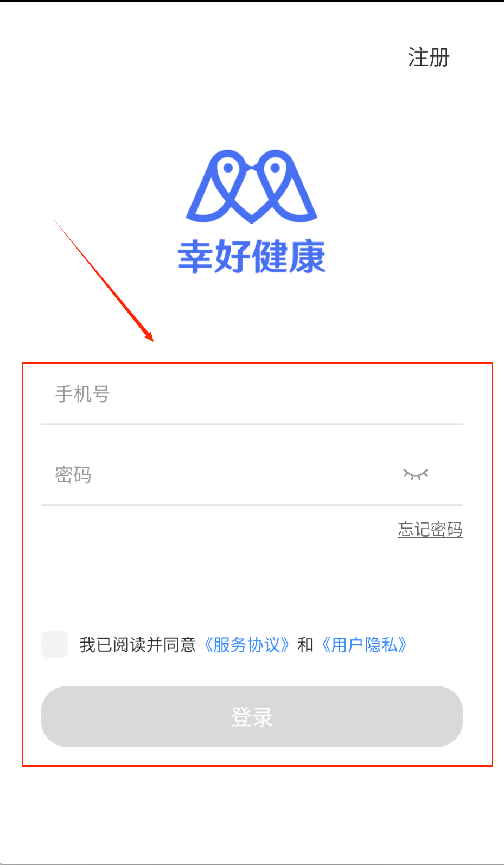The height and width of the screenshot is (865, 504).
Task: Click the 我已阅读并同意 label text
Action: coord(137,645)
